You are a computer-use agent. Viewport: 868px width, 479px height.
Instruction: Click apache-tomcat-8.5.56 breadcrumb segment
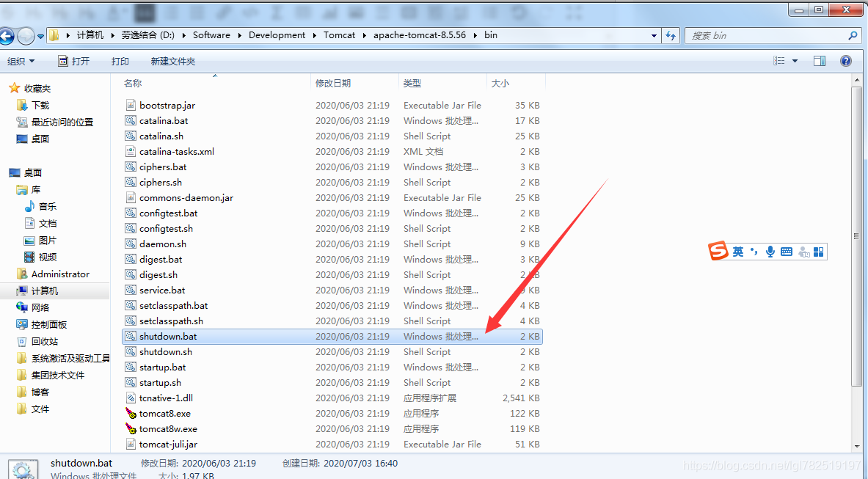coord(420,35)
